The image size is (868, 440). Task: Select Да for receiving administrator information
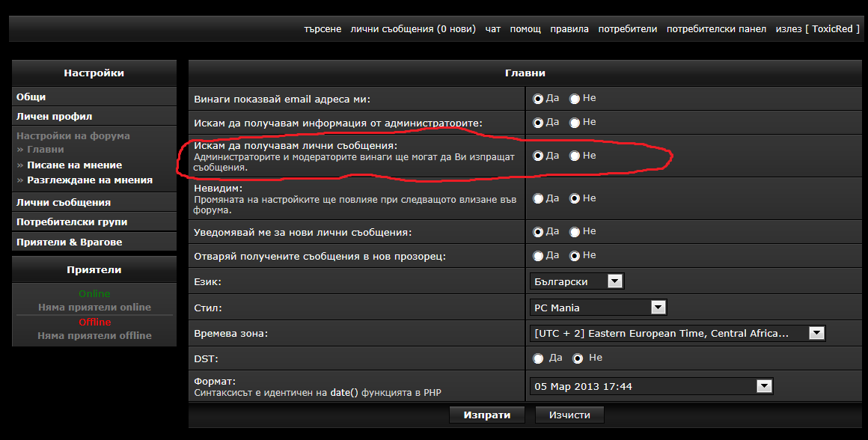[x=537, y=123]
